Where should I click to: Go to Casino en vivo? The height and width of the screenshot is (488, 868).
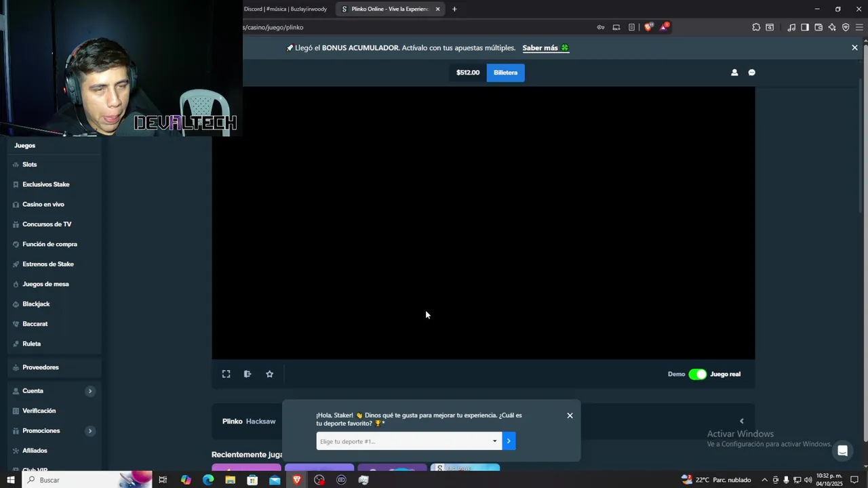(x=43, y=205)
